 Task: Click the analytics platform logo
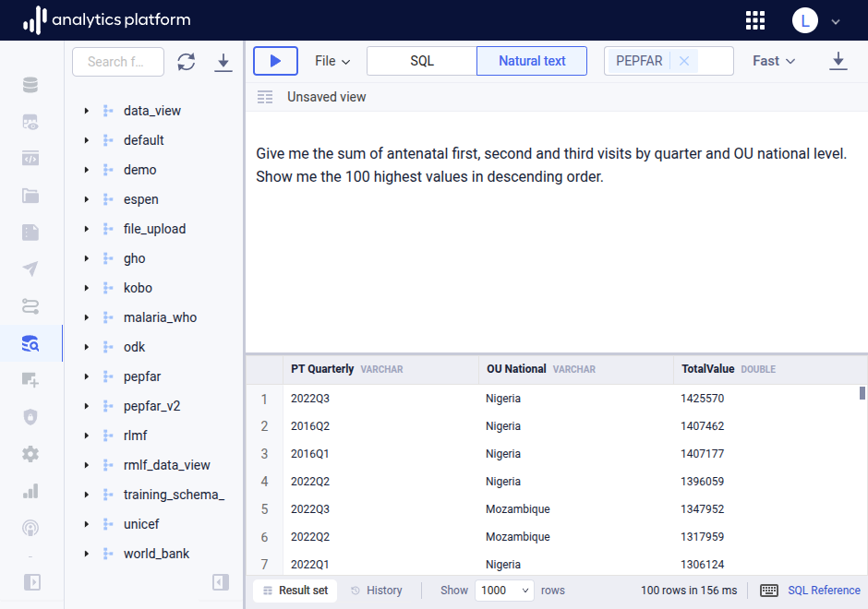pyautogui.click(x=107, y=20)
